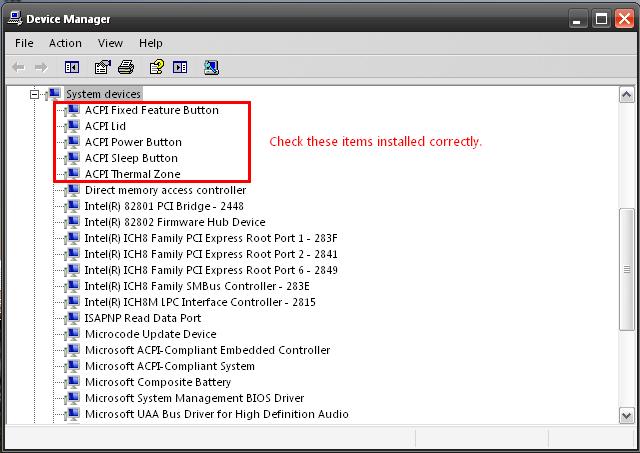Click icon next to ACPI Fixed Feature Button
This screenshot has height=453, width=640.
point(73,110)
